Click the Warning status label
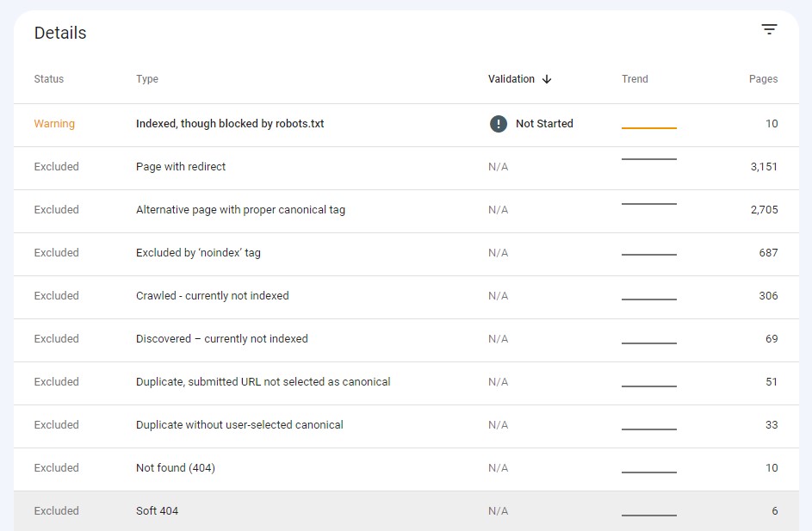Viewport: 812px width, 531px height. (x=54, y=123)
